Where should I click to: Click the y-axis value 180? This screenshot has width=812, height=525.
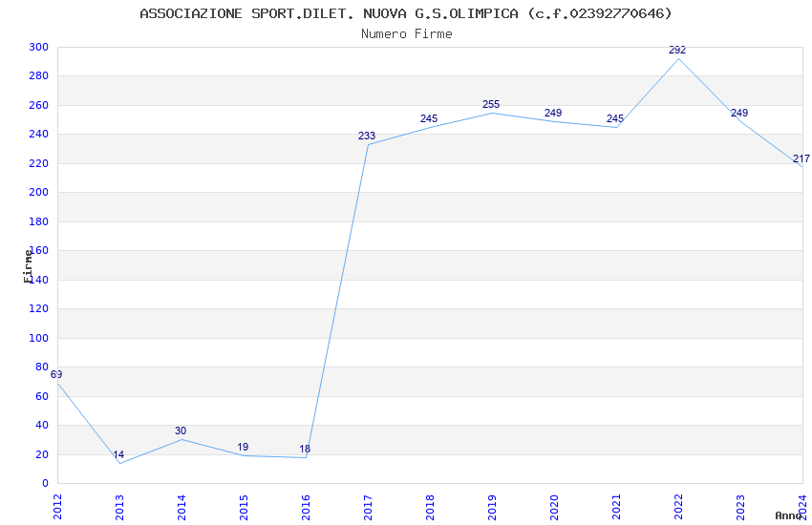pyautogui.click(x=39, y=221)
